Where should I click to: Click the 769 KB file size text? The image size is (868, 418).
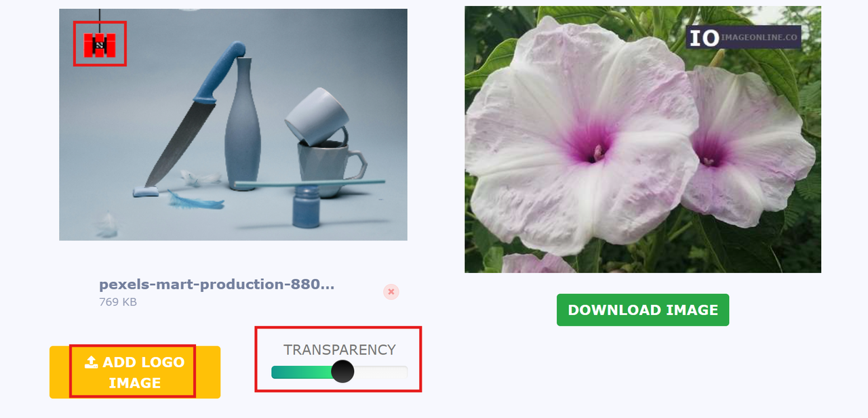(118, 301)
